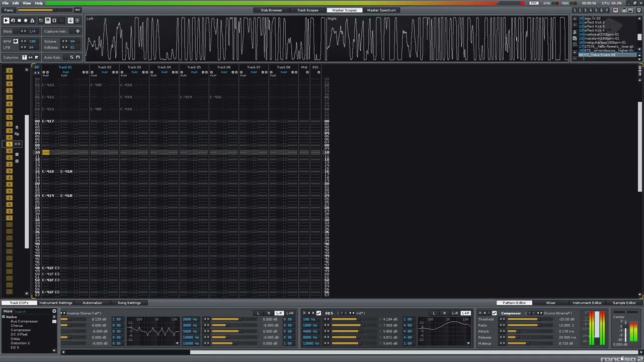
Task: Select the Track 03 header
Action: click(134, 67)
